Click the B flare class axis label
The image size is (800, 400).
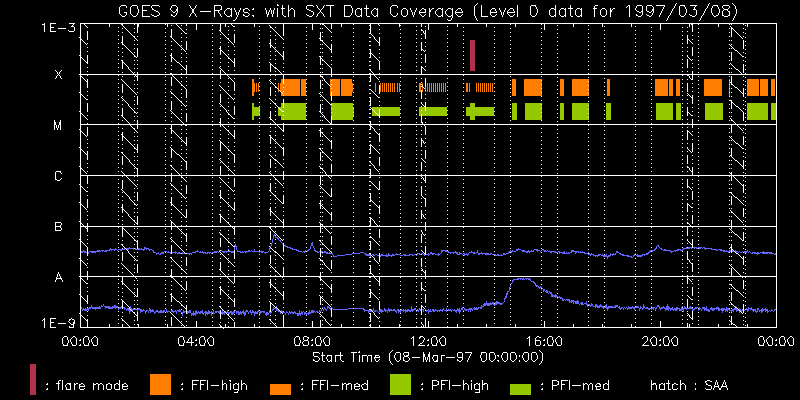tap(58, 227)
